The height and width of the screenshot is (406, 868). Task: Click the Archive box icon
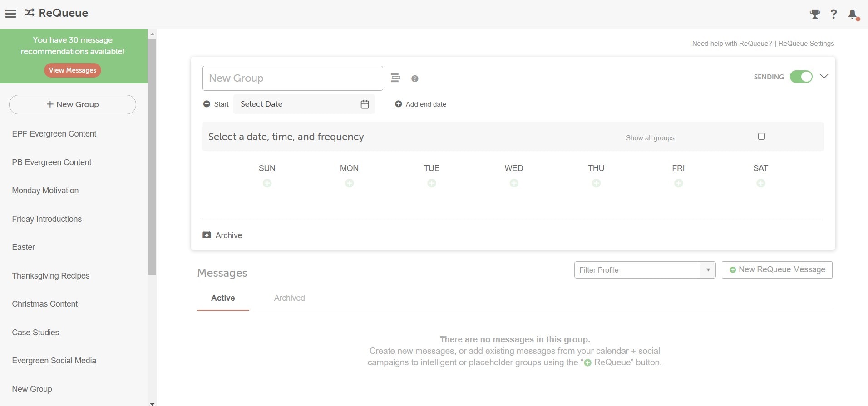207,235
